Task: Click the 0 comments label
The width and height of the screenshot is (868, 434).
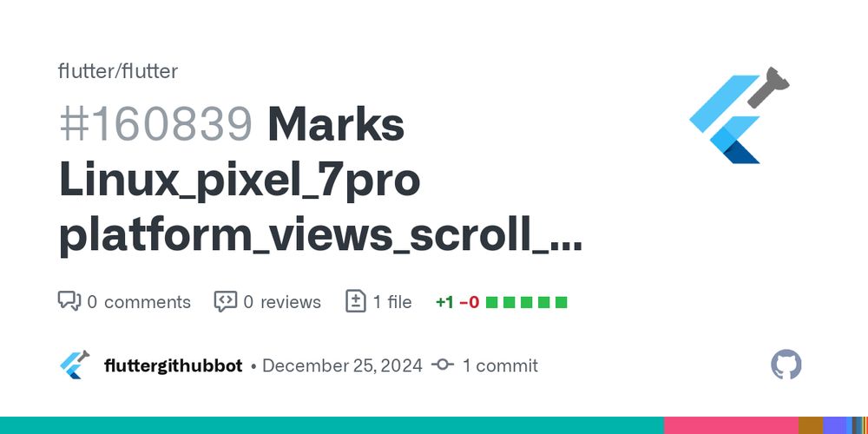Action: [139, 302]
